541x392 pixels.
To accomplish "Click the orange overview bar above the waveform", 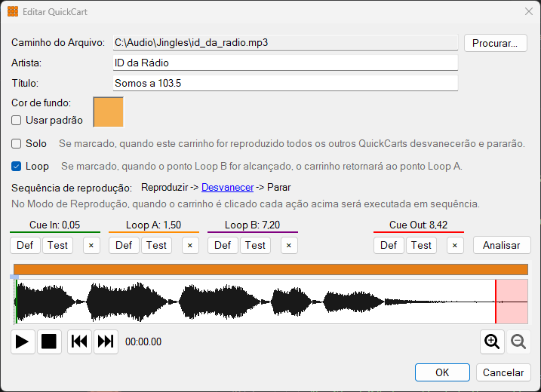I will [x=271, y=270].
